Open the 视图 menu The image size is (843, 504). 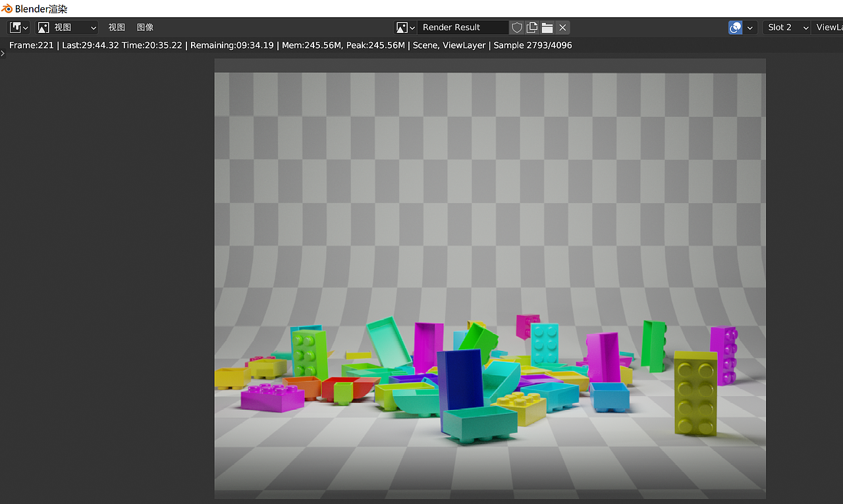116,27
